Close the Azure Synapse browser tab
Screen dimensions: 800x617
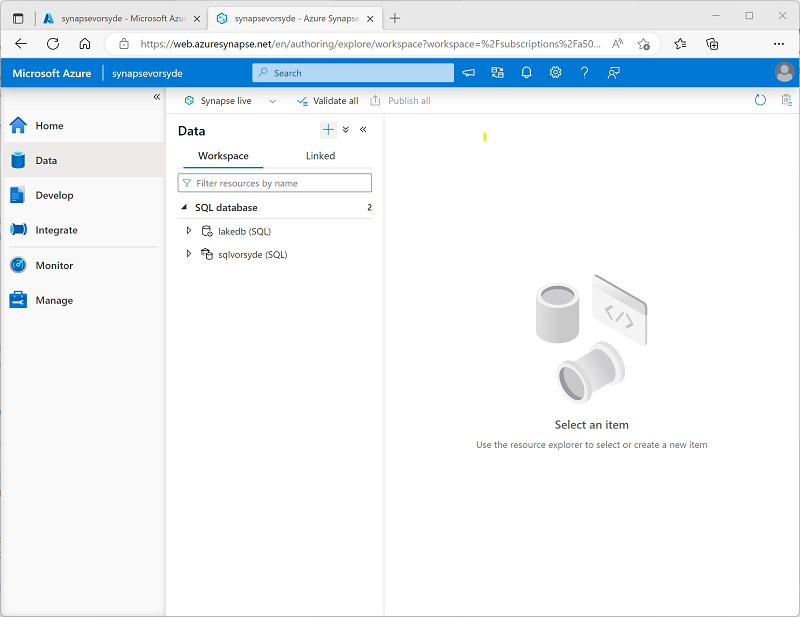[x=370, y=19]
